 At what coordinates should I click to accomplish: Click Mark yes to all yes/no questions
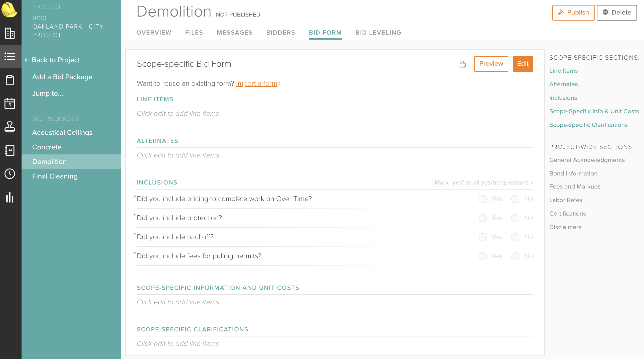click(483, 183)
